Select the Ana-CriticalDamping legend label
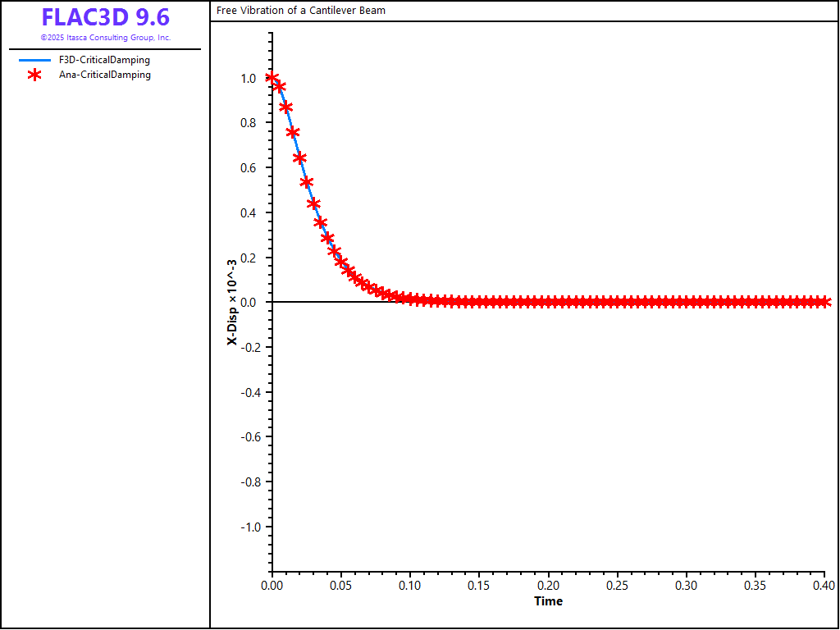The height and width of the screenshot is (630, 840). coord(104,75)
